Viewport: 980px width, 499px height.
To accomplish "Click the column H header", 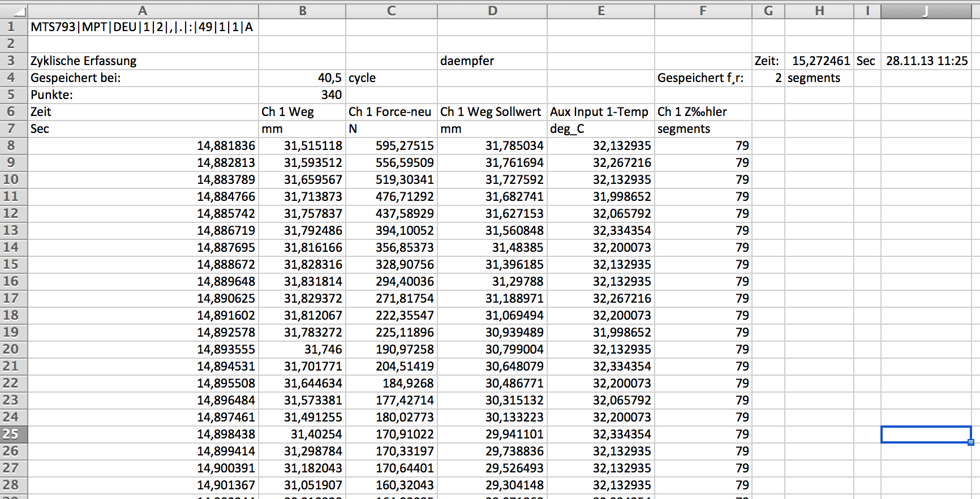I will click(x=819, y=11).
